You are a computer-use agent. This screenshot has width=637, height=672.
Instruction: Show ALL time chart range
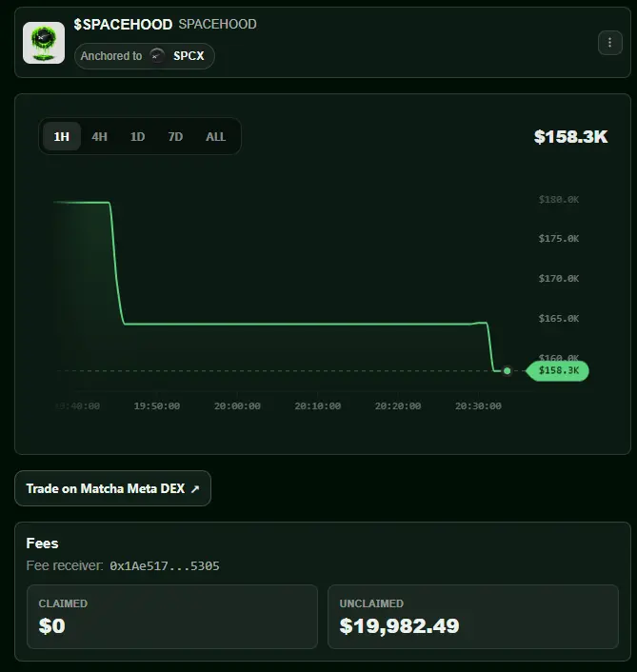pos(215,136)
